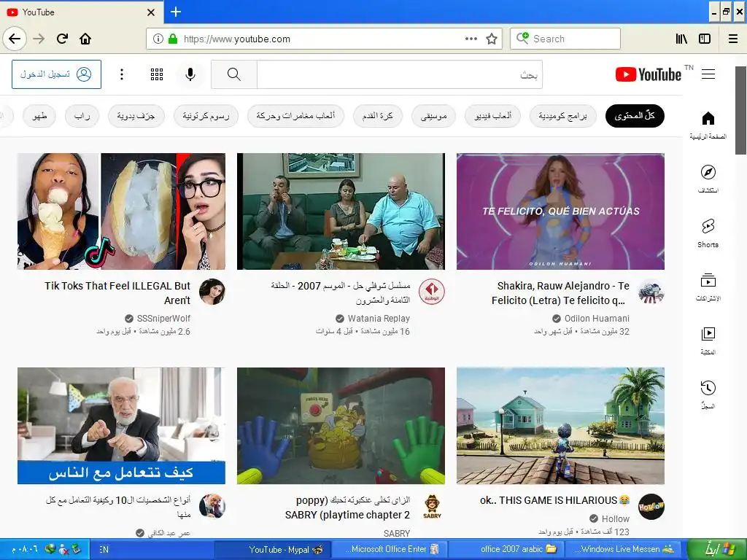747x560 pixels.
Task: Switch to 'Microsoft Office Enter' taskbar button
Action: pyautogui.click(x=389, y=550)
